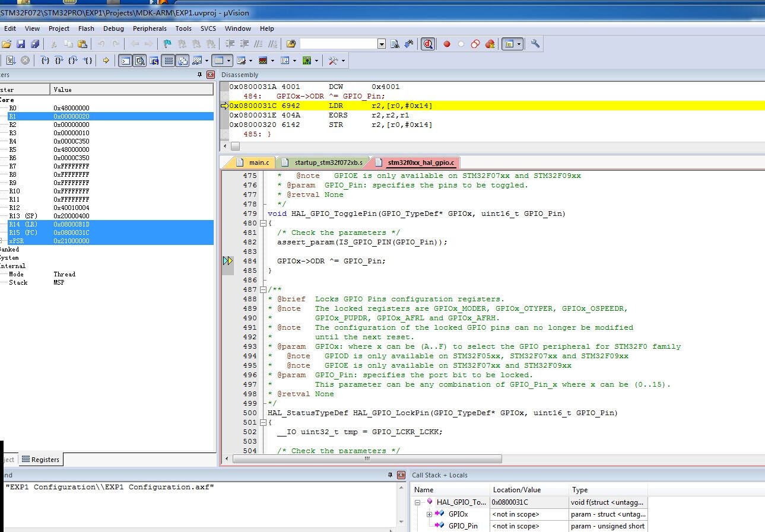Viewport: 765px width, 532px height.
Task: Switch to the main.c tab
Action: pos(253,163)
